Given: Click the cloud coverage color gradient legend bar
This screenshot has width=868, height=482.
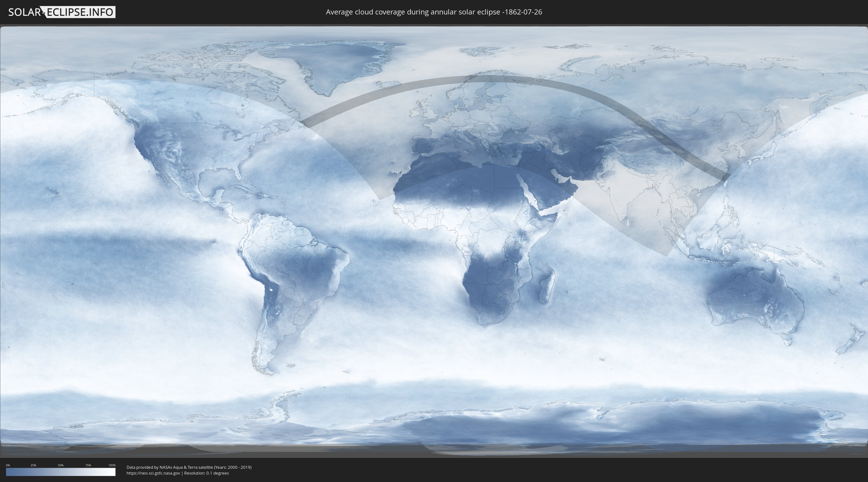Looking at the screenshot, I should click(x=61, y=472).
